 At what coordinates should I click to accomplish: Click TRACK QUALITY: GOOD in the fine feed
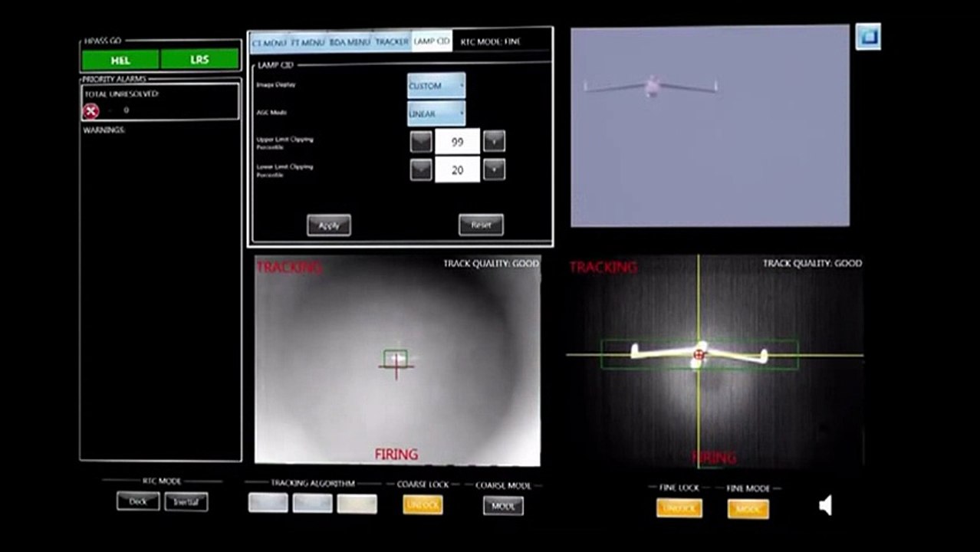(x=812, y=263)
